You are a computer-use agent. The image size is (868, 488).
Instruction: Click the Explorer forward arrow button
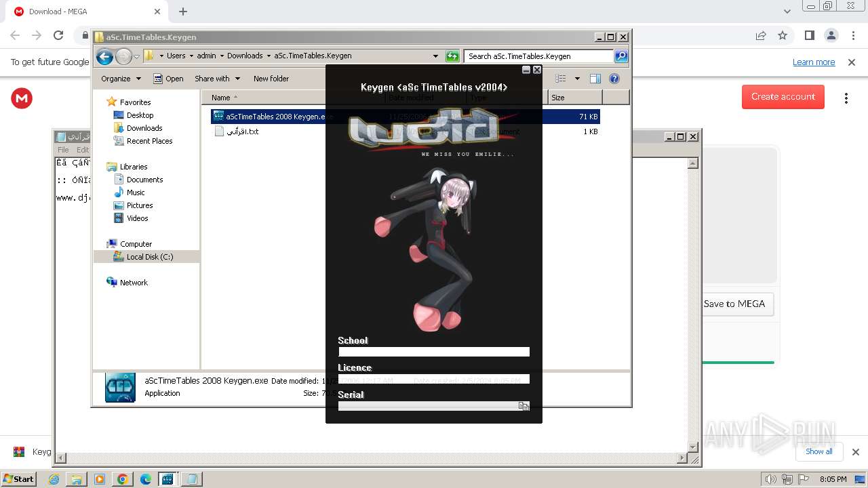coord(123,56)
